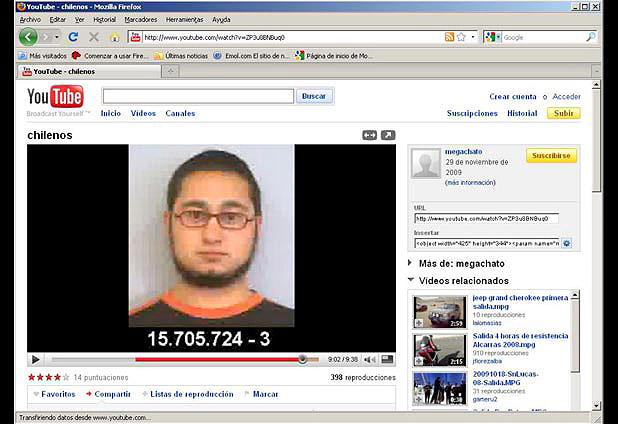Click the Suscribirse button

551,156
